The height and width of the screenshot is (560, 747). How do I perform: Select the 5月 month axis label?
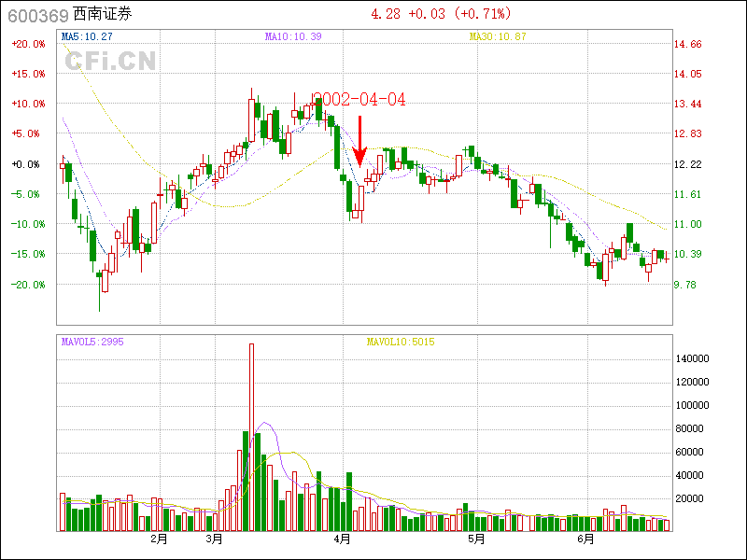coord(476,539)
